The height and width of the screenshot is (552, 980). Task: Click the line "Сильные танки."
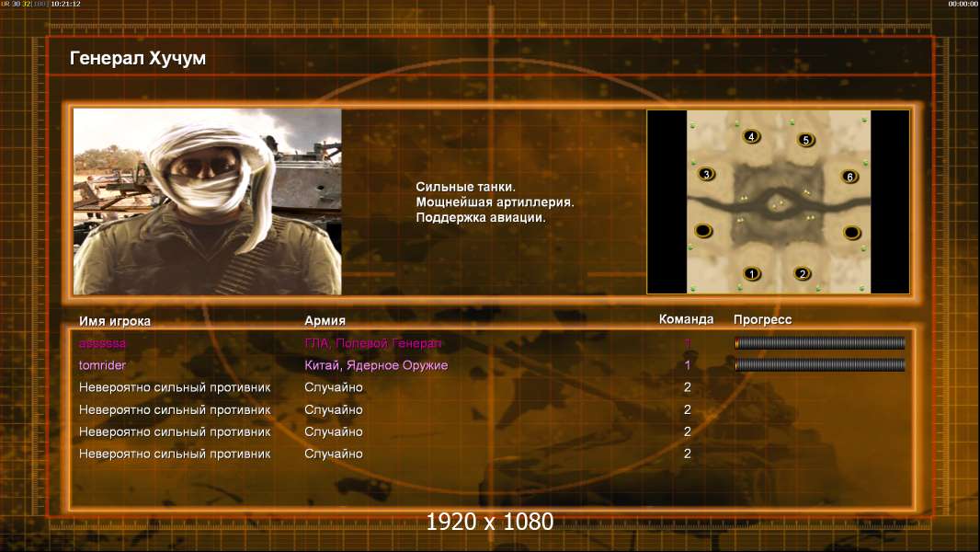point(465,186)
